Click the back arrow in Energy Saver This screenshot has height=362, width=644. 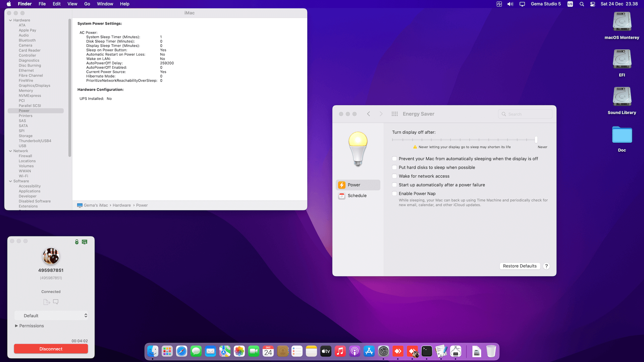point(368,114)
